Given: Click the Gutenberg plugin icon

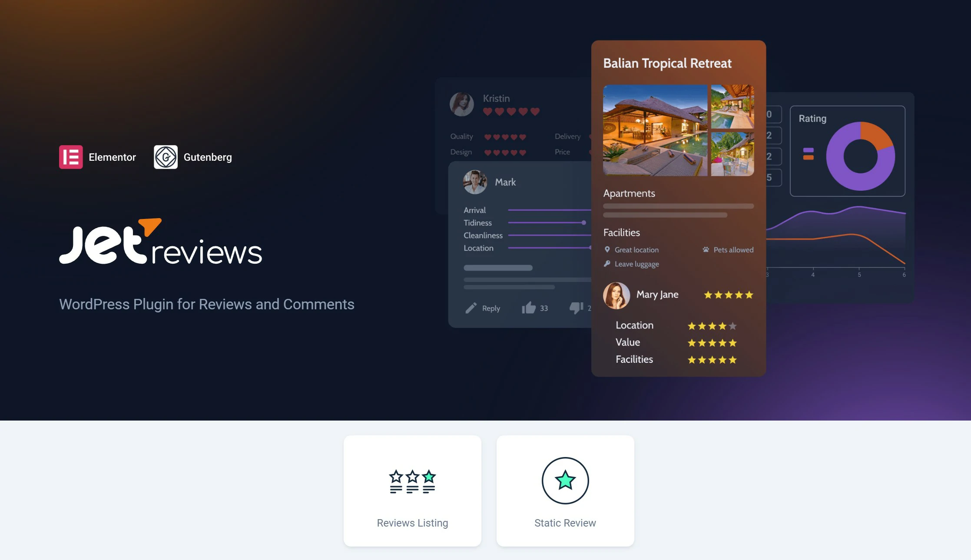Looking at the screenshot, I should pyautogui.click(x=166, y=157).
